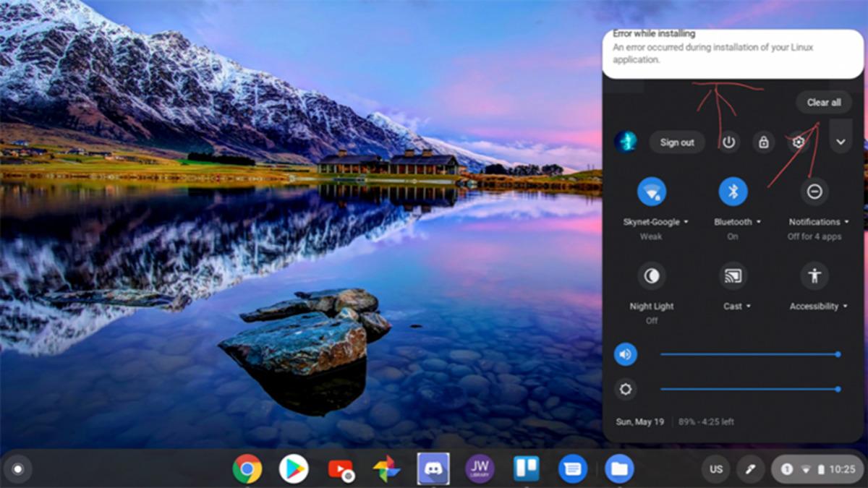Lock the screen using the padlock icon
This screenshot has height=488, width=868.
pyautogui.click(x=763, y=142)
